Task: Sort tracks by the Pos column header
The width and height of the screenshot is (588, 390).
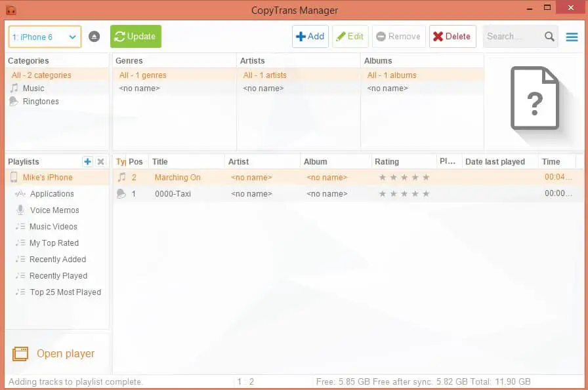Action: point(137,161)
